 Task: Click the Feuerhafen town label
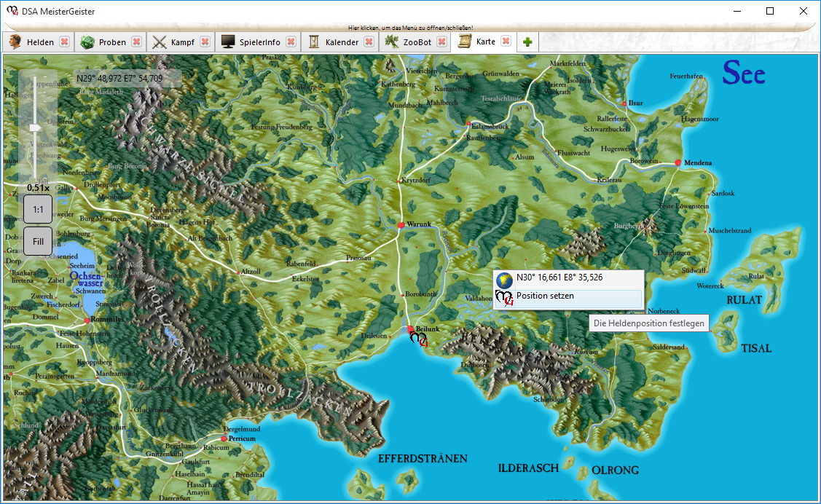(686, 76)
